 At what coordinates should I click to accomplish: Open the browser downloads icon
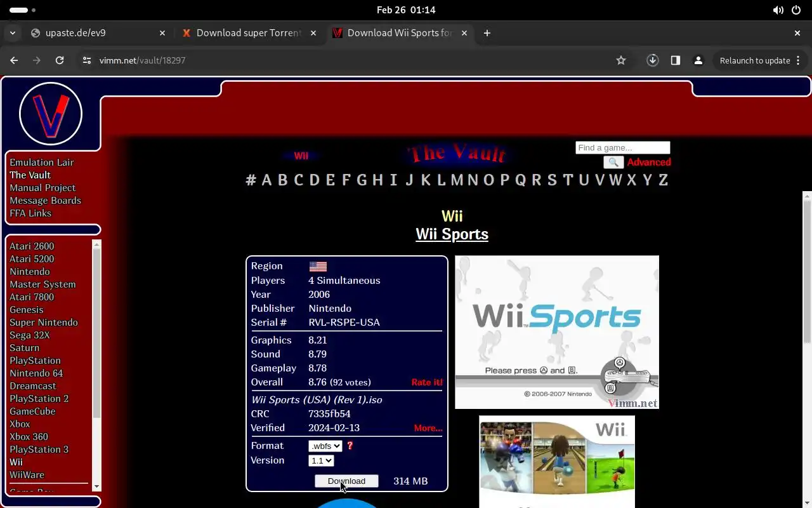[x=653, y=60]
